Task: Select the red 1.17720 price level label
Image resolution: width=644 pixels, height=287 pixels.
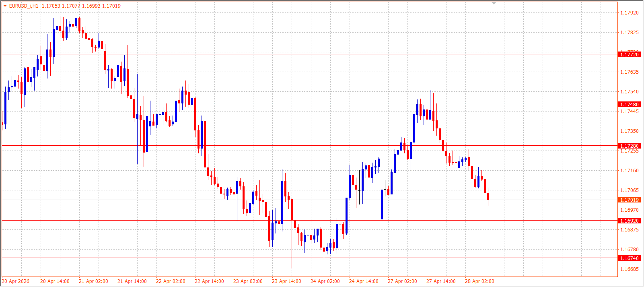Action: click(629, 54)
